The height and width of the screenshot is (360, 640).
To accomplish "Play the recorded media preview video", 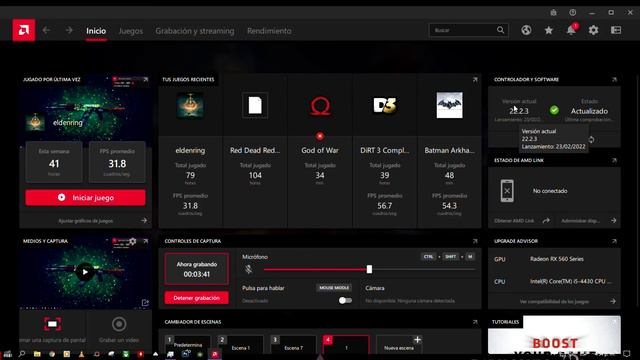I will coord(85,272).
